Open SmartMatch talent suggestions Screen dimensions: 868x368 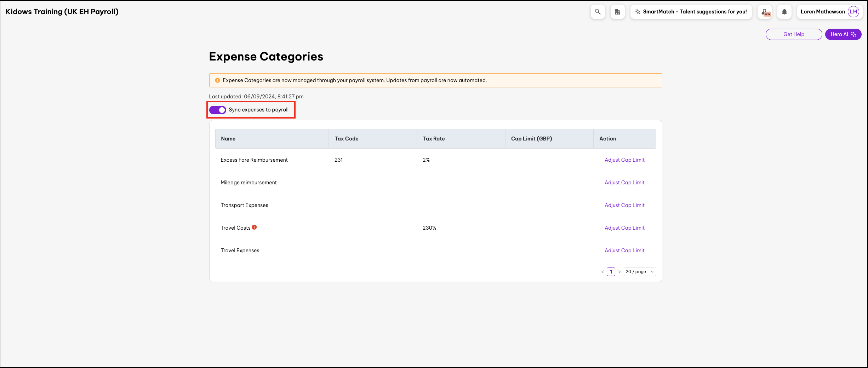pos(691,12)
